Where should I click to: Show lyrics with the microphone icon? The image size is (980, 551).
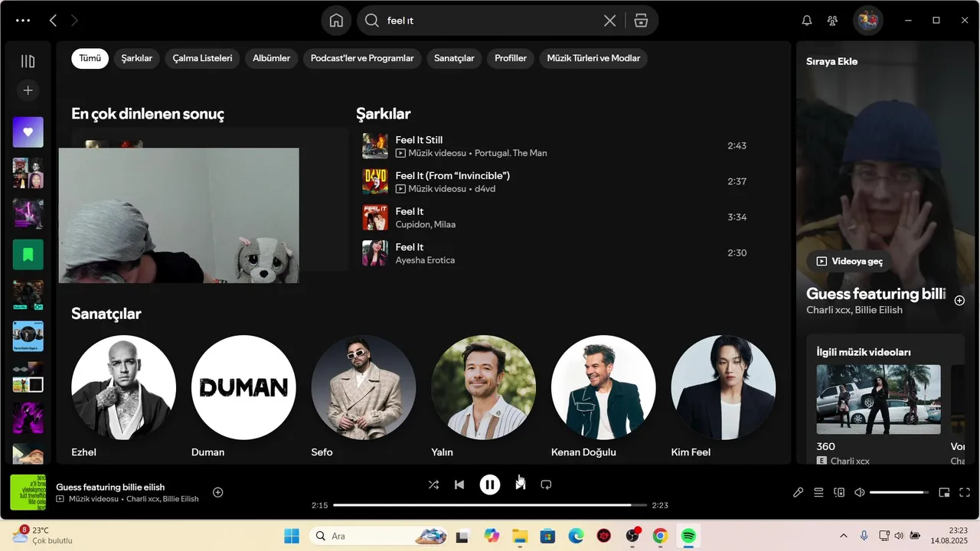pos(798,493)
